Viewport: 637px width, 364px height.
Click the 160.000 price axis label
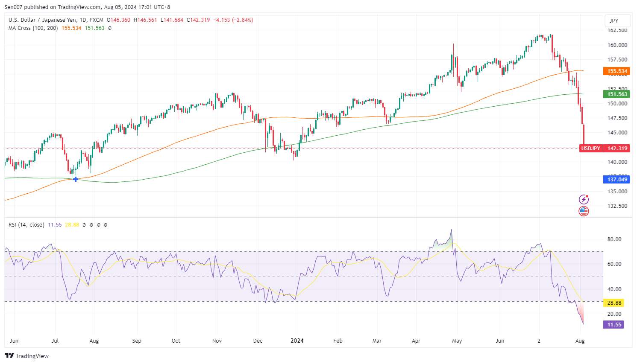(617, 45)
